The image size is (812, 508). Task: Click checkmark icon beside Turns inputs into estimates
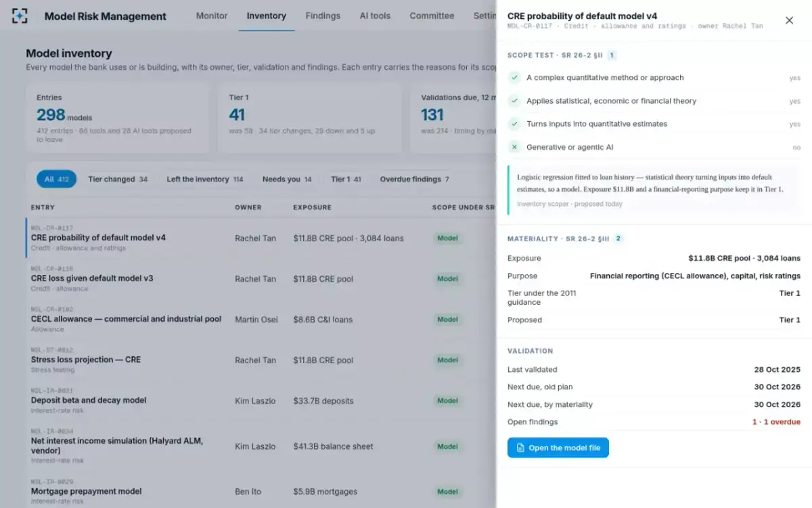point(515,124)
